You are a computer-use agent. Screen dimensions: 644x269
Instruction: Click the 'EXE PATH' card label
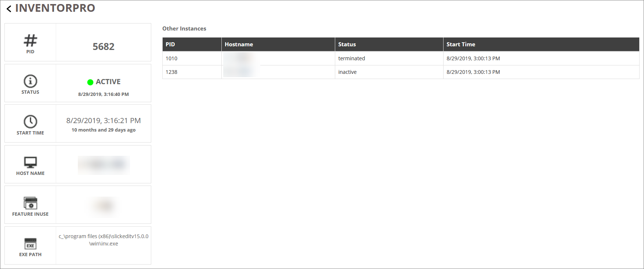pyautogui.click(x=30, y=255)
